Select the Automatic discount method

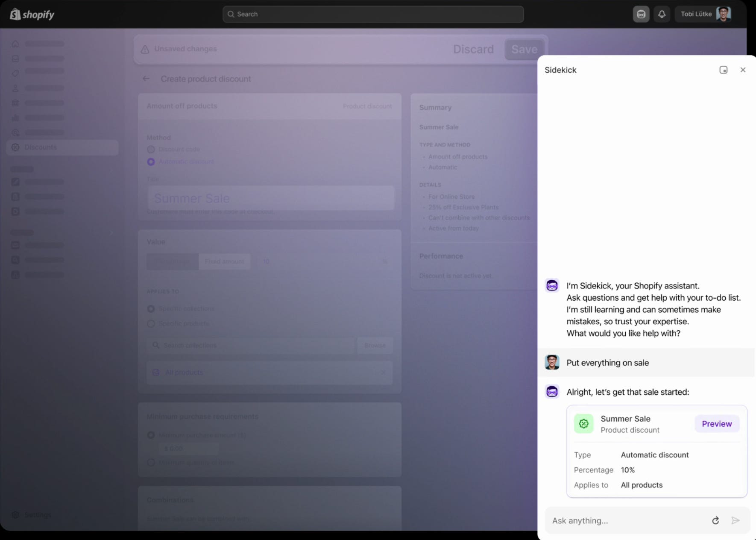(x=151, y=162)
